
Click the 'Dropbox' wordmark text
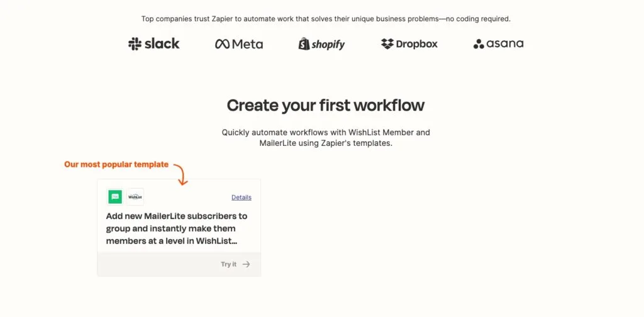pos(416,44)
